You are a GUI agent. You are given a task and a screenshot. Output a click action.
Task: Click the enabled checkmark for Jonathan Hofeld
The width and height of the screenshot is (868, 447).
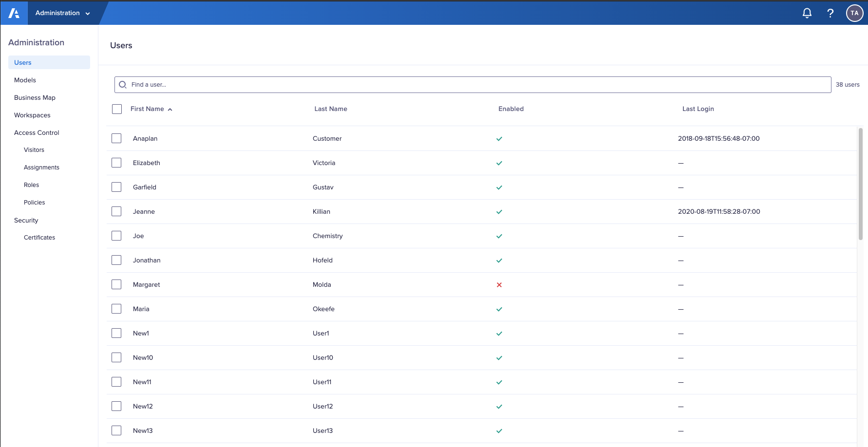(x=499, y=261)
